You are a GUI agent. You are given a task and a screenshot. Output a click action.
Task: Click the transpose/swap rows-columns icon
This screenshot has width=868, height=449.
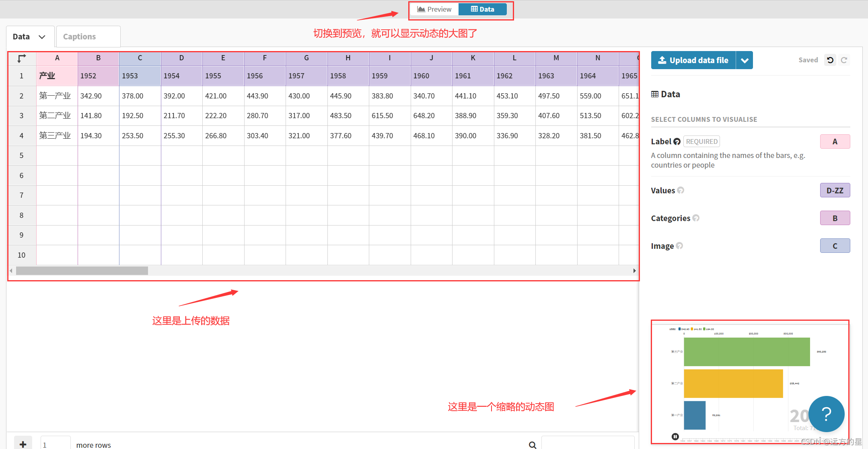(x=22, y=58)
